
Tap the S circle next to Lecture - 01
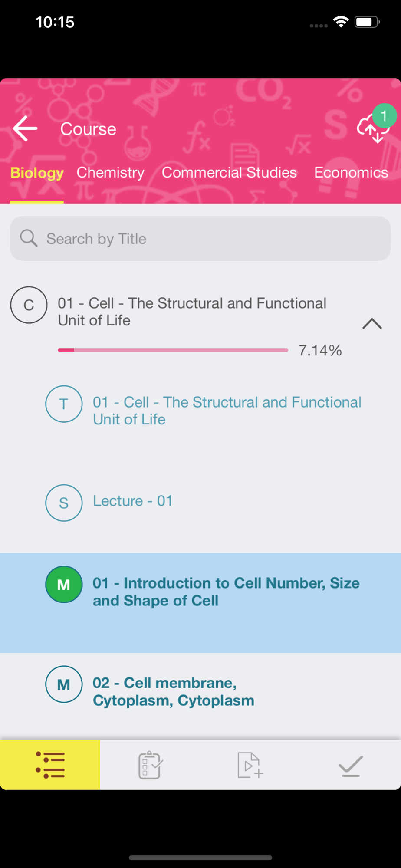64,503
